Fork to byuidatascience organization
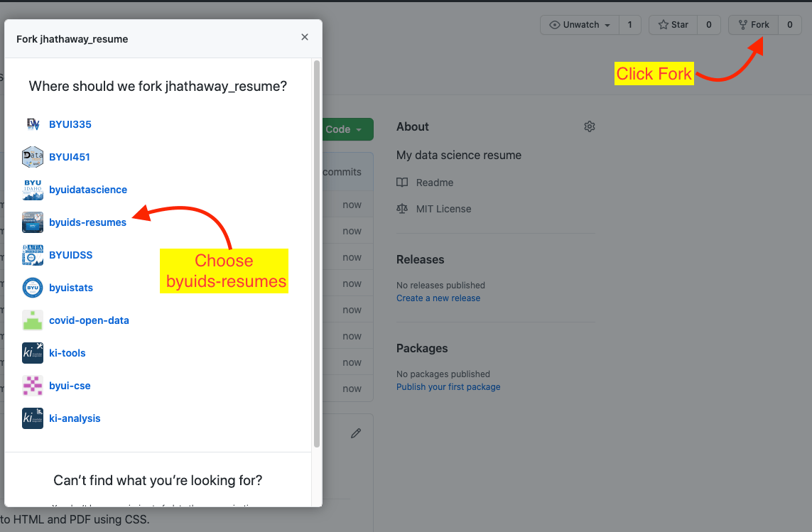 tap(88, 190)
